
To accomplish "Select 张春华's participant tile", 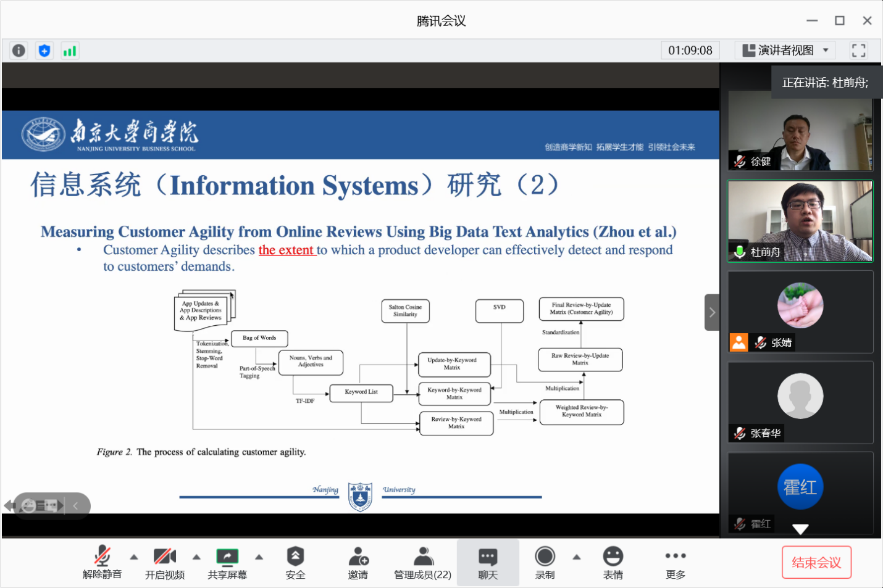I will point(800,402).
